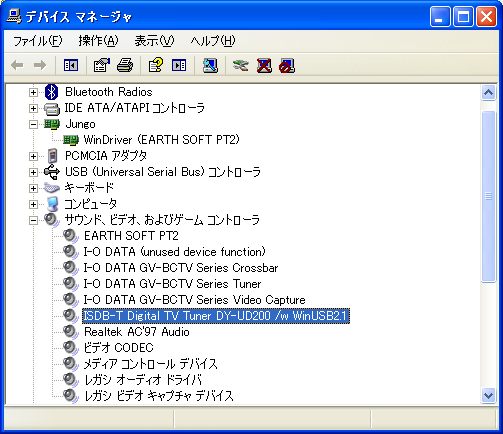503x434 pixels.
Task: Expand the キーボード node
Action: [33, 188]
